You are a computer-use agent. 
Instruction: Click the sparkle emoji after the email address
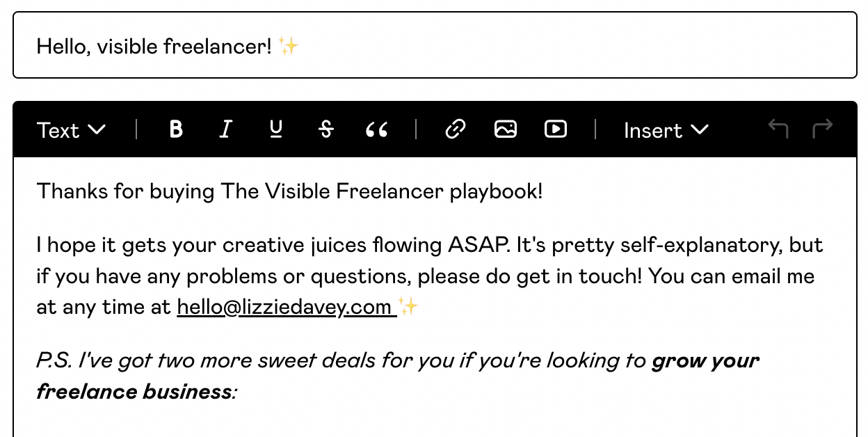point(409,307)
